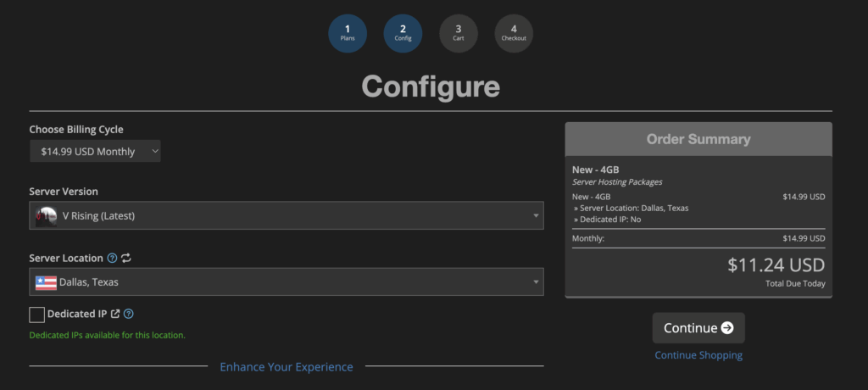
Task: Expand the Server Version V Rising dropdown
Action: pos(287,215)
